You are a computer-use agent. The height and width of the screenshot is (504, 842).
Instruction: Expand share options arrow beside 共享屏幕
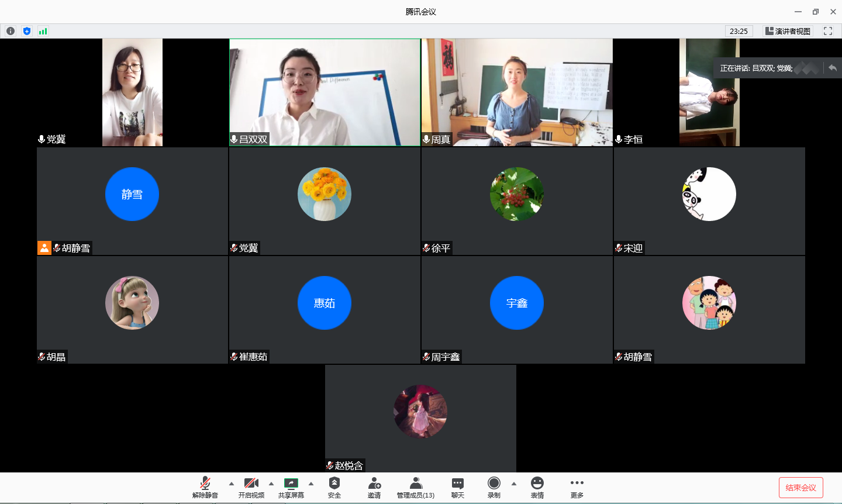pyautogui.click(x=311, y=484)
